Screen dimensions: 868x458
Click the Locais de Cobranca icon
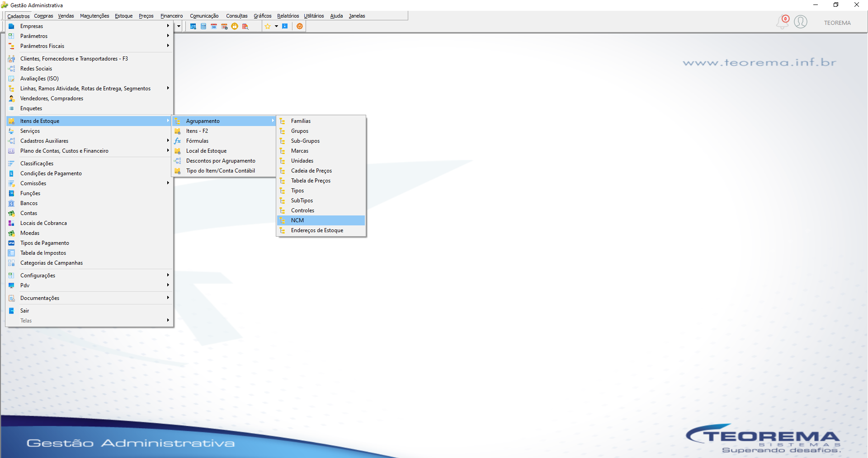11,223
